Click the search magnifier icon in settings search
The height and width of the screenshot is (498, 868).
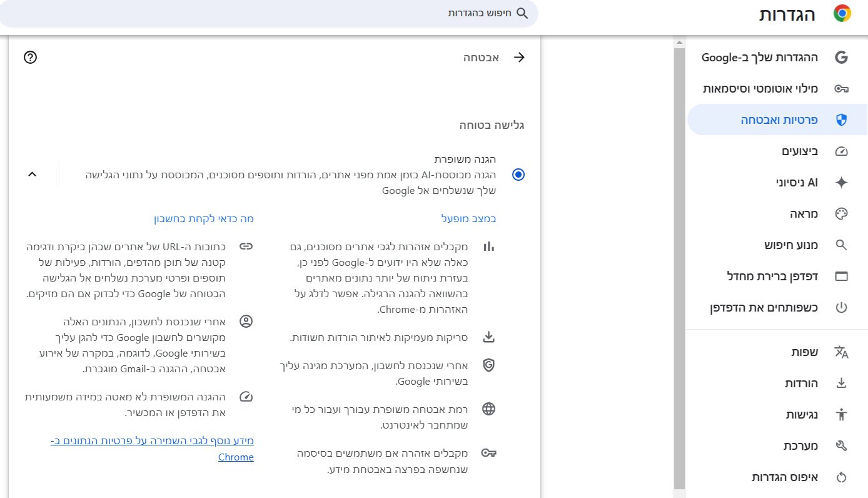(522, 13)
